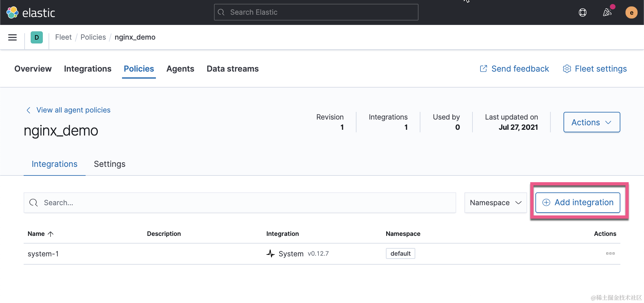644x303 pixels.
Task: Click the system-1 row actions ellipsis
Action: click(610, 253)
